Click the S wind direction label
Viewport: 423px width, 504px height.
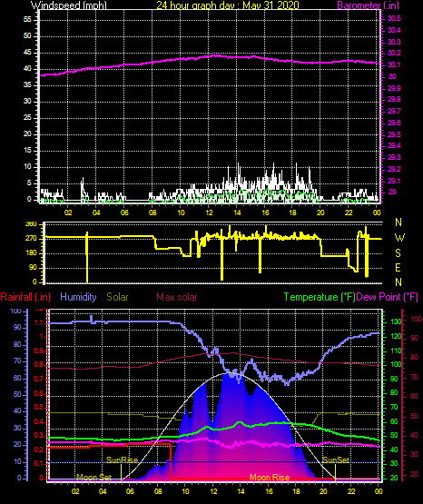[398, 253]
